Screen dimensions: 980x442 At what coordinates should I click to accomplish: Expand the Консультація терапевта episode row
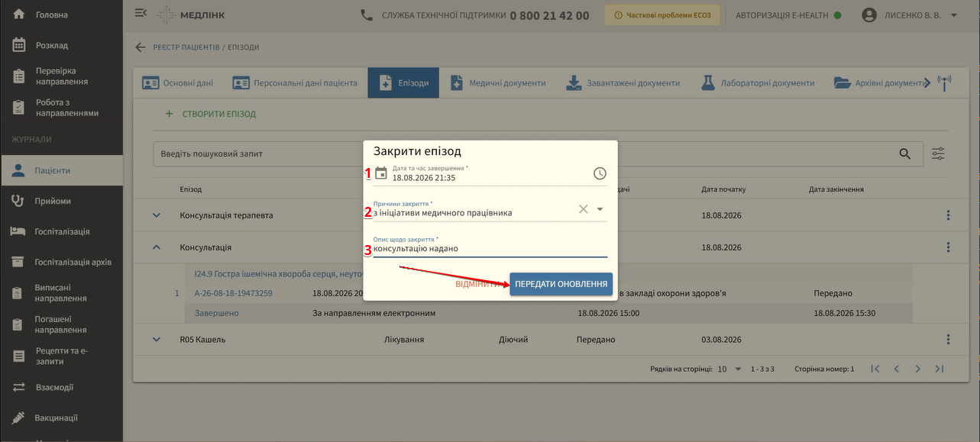(x=157, y=215)
